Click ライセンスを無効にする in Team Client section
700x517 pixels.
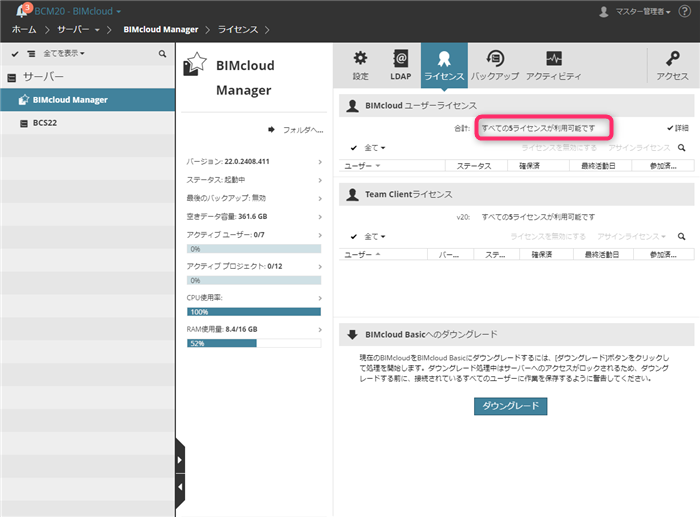pos(548,237)
